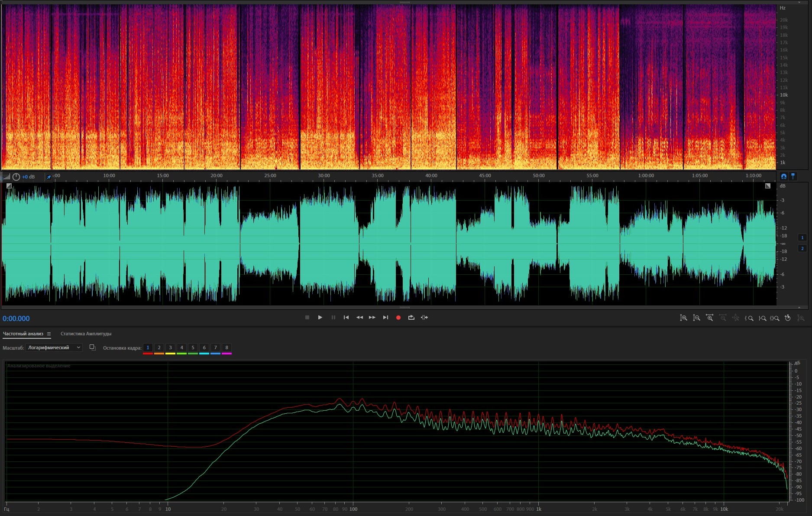The height and width of the screenshot is (516, 812).
Task: Click the Skip Selection icon
Action: coord(424,318)
